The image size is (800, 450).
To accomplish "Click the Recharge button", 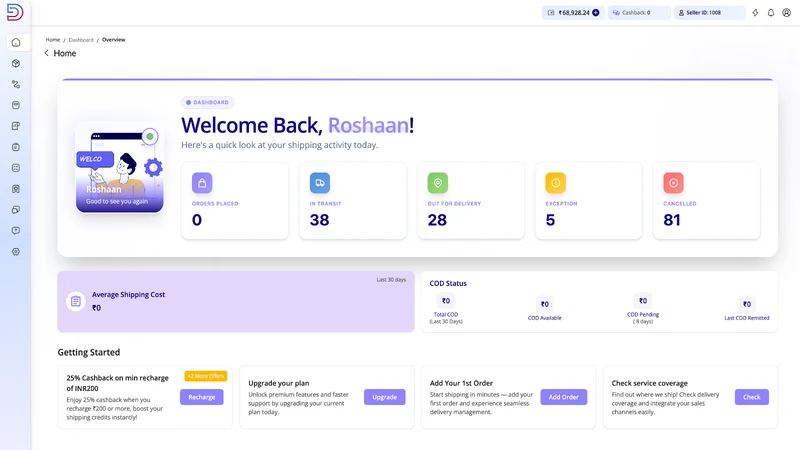I will 202,397.
